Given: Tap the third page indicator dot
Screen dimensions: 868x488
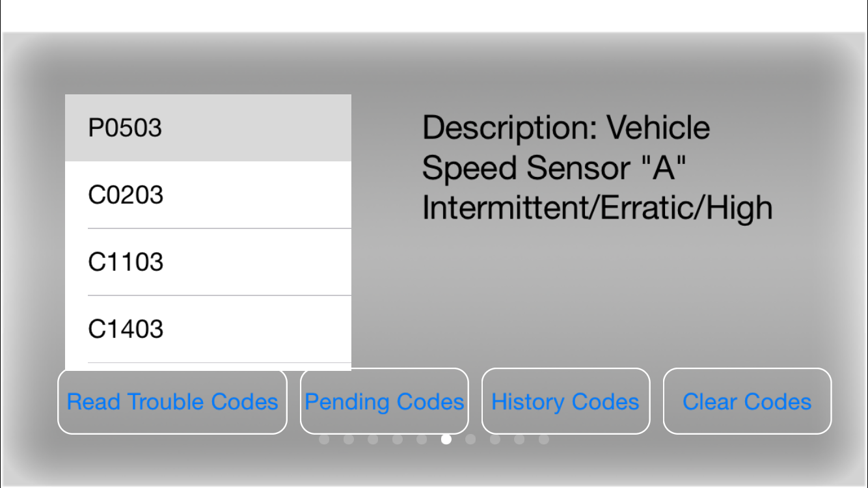Looking at the screenshot, I should pyautogui.click(x=373, y=439).
